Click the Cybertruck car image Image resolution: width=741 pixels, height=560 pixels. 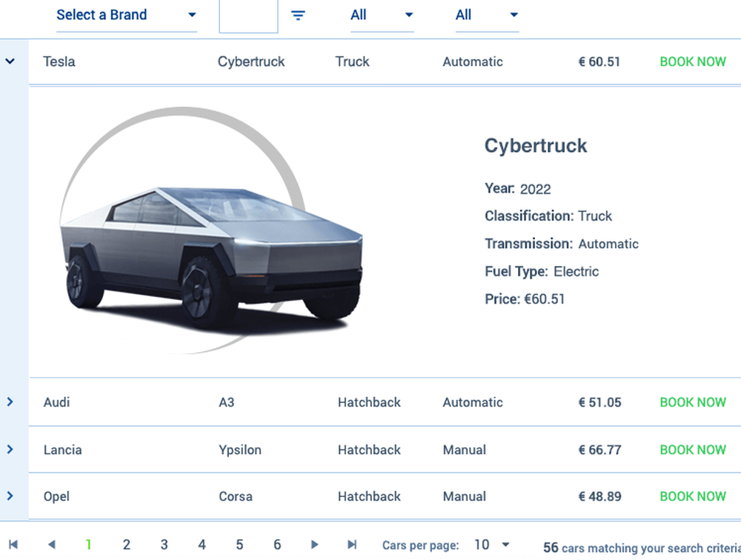point(210,230)
